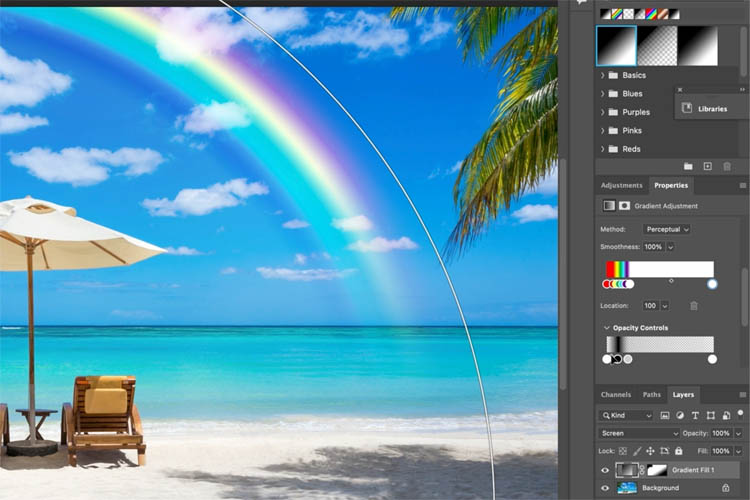Expand the floating Libraries panel with double arrows
The image size is (750, 500).
(742, 89)
